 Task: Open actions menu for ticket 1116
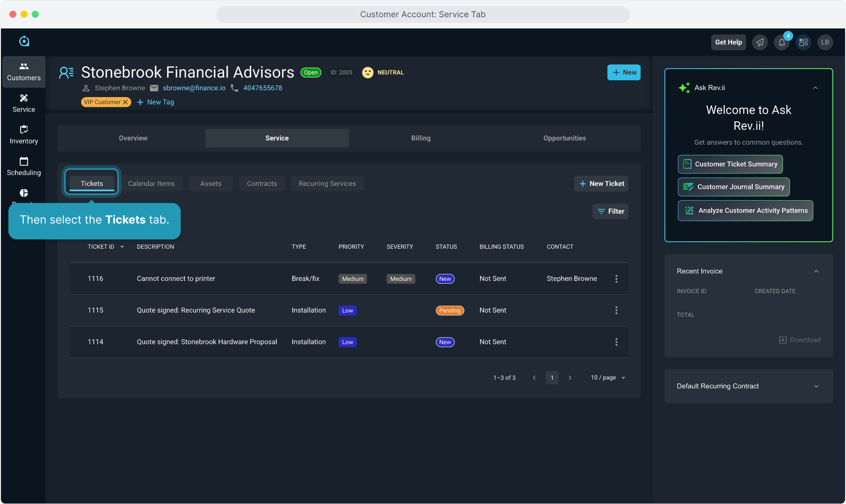[616, 279]
